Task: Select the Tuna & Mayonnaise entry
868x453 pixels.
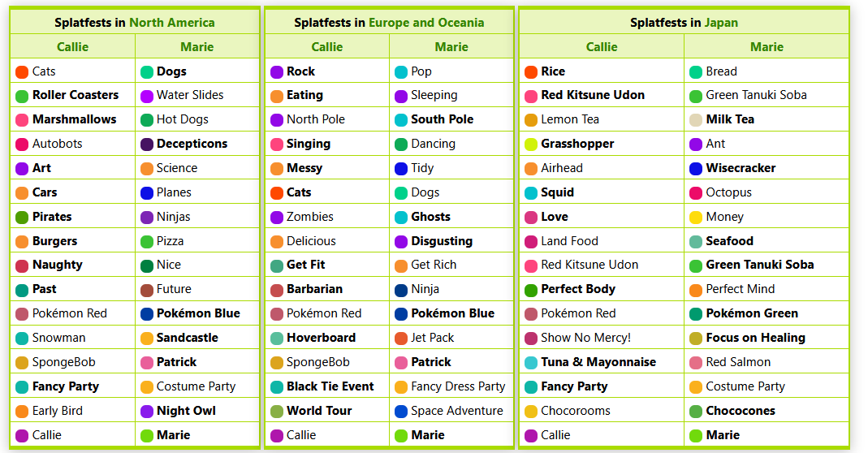Action: [x=598, y=363]
